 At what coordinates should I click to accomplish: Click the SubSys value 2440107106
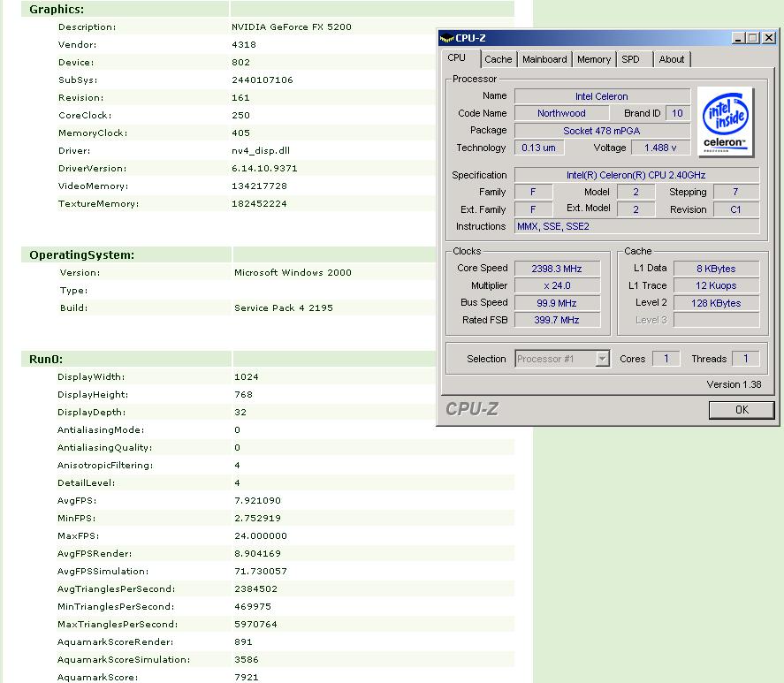[x=262, y=80]
